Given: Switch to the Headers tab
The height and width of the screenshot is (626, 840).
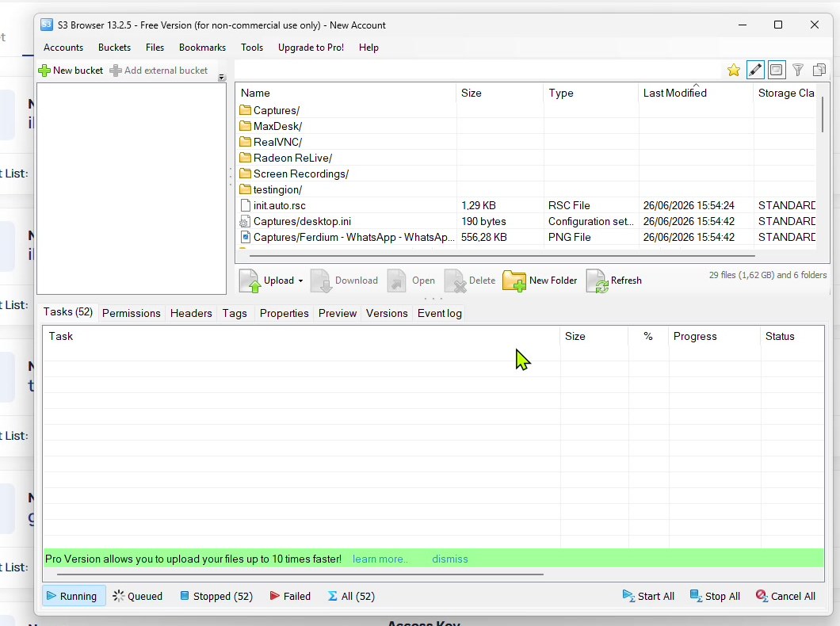Looking at the screenshot, I should 191,313.
